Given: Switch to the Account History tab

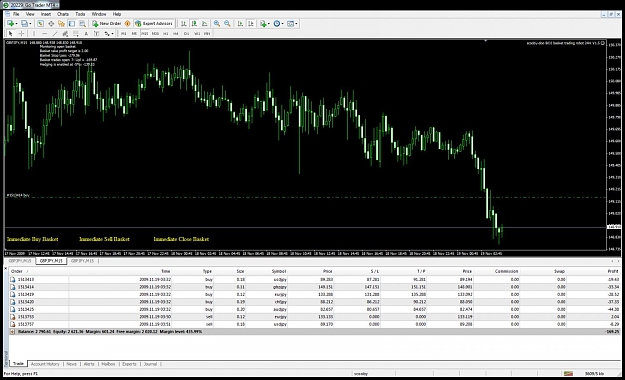Looking at the screenshot, I should pos(45,364).
